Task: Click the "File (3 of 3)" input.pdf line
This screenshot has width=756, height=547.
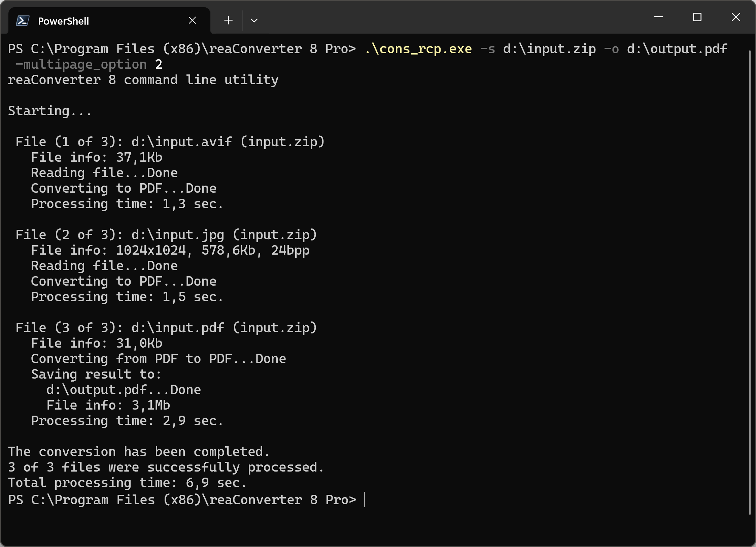Action: [x=166, y=328]
